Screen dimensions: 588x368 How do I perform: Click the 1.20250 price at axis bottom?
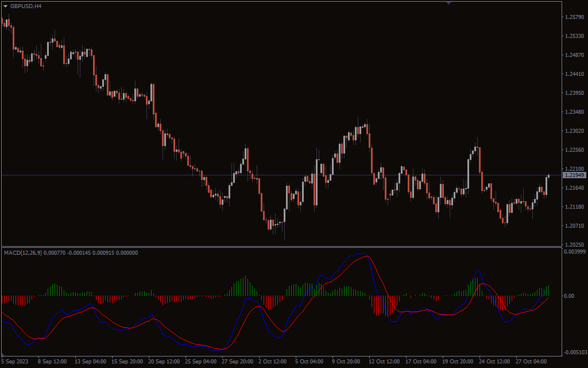[574, 244]
